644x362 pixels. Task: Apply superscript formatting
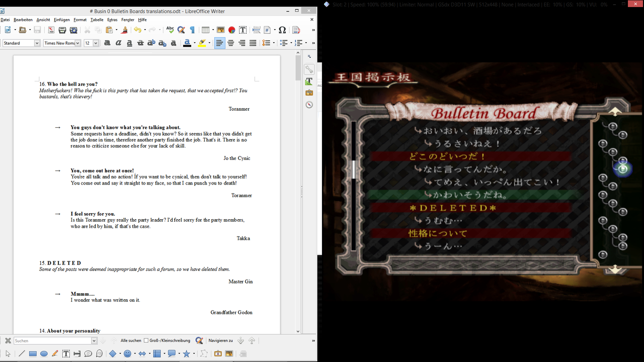click(x=151, y=43)
